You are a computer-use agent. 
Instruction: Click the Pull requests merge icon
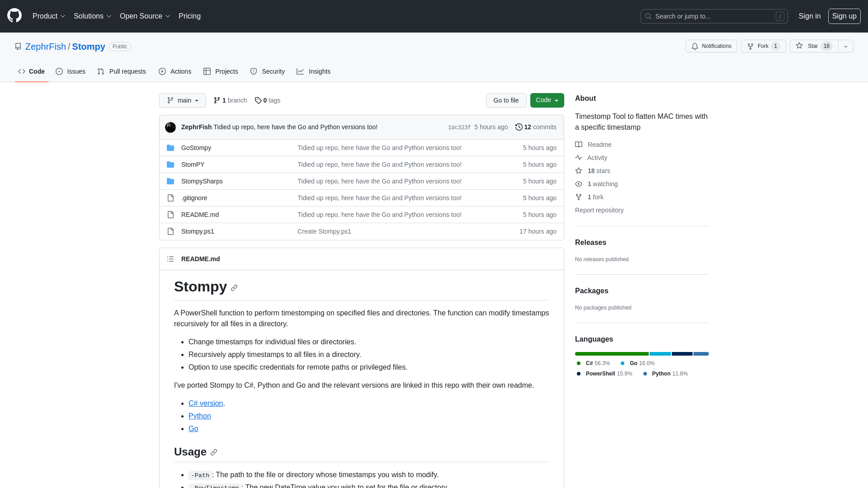pos(100,71)
